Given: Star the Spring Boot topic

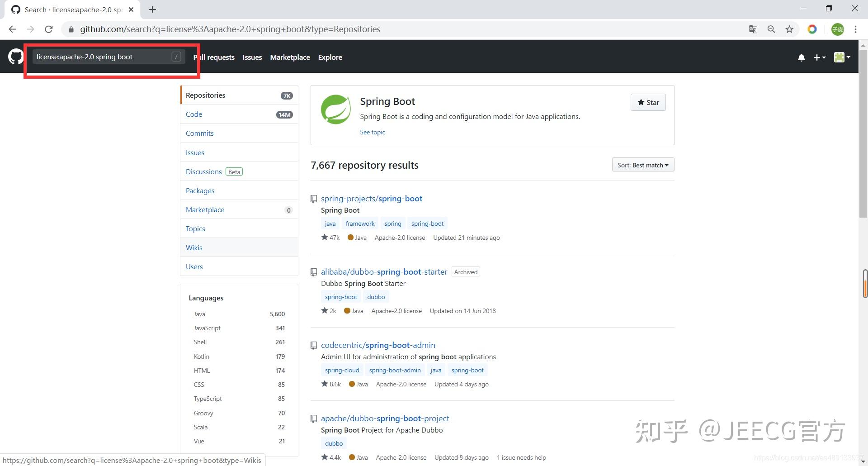Looking at the screenshot, I should pyautogui.click(x=648, y=103).
